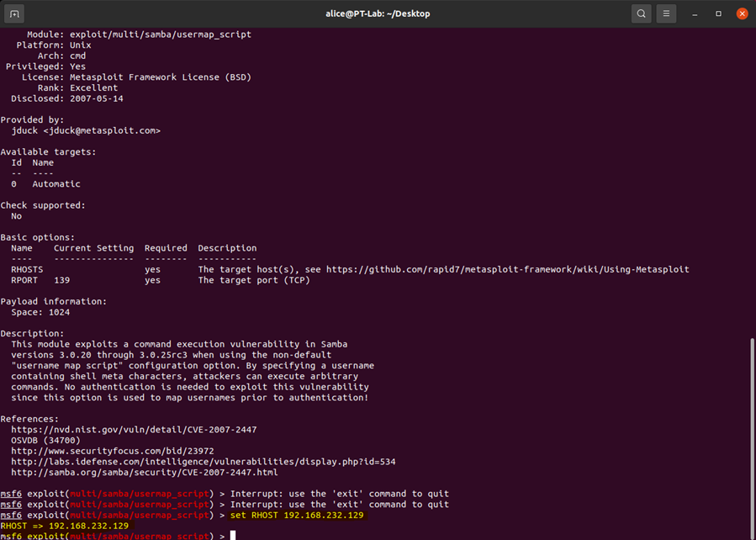This screenshot has width=756, height=540.
Task: Open the securityfocus.com bid/23972 link
Action: click(x=113, y=451)
